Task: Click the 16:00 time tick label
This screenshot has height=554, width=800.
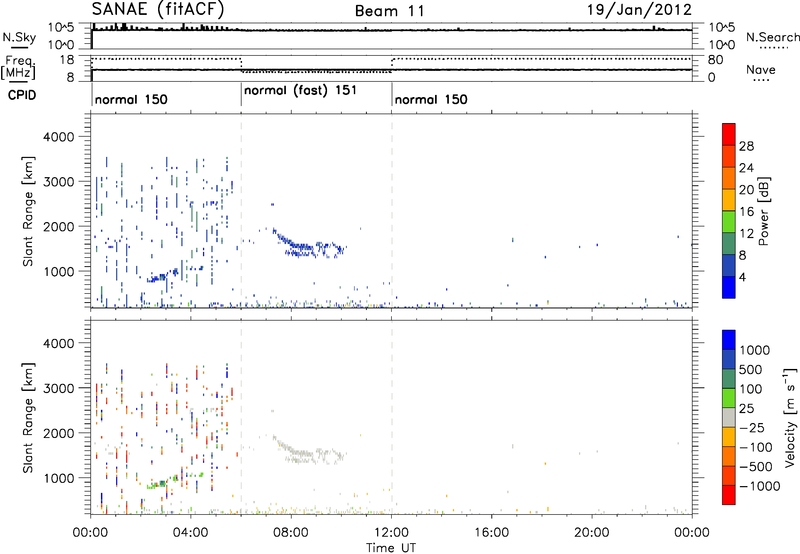Action: pos(491,533)
